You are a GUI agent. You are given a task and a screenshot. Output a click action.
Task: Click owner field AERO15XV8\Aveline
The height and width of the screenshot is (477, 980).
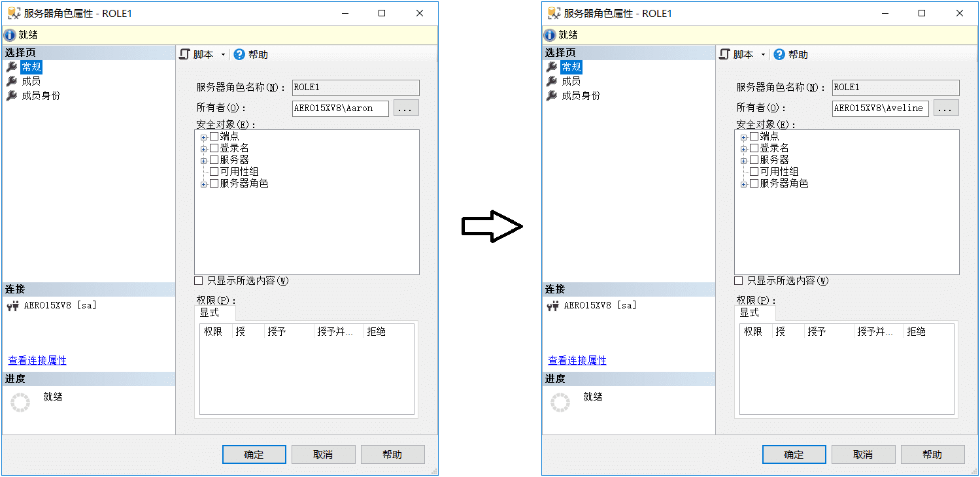point(881,108)
